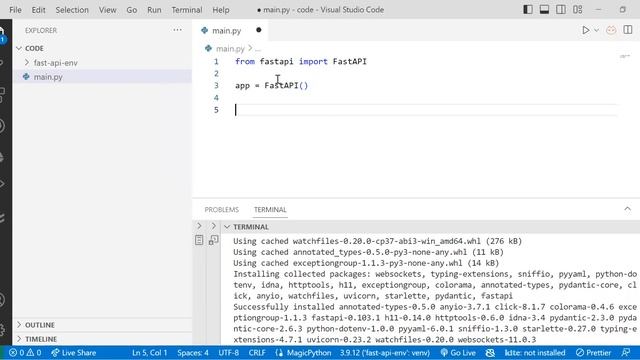
Task: Click the terminal copy/split icon left of output
Action: (x=213, y=240)
